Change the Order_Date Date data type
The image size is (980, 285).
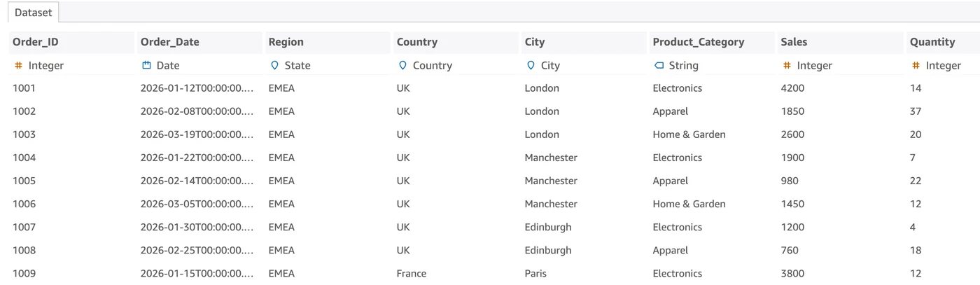click(x=168, y=65)
